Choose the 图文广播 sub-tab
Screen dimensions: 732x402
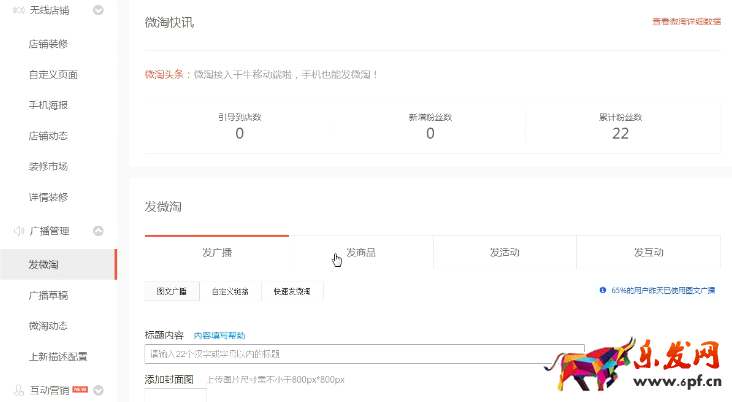(172, 291)
